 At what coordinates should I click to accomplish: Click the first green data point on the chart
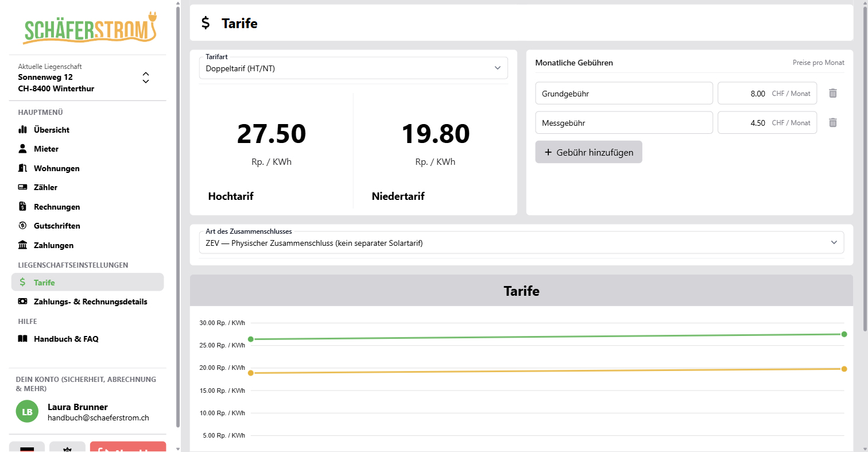click(251, 339)
